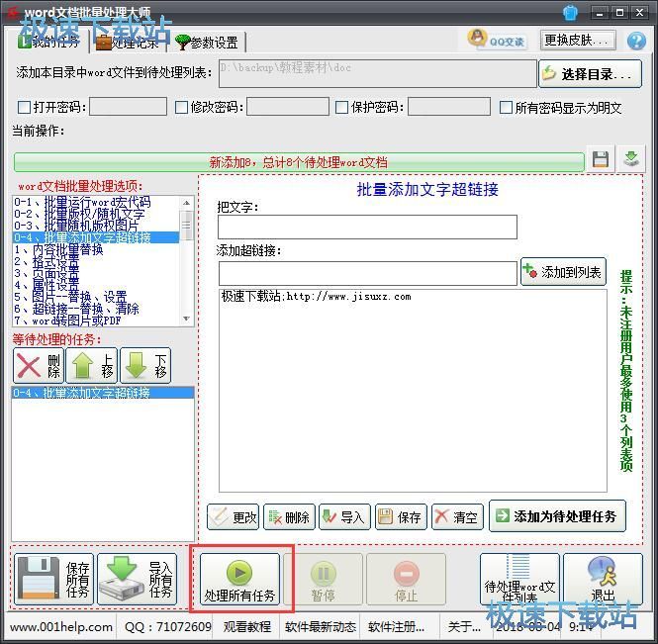Screen dimensions: 658x644
Task: Select 0-2、批量版权/随机文字 option
Action: (96, 214)
